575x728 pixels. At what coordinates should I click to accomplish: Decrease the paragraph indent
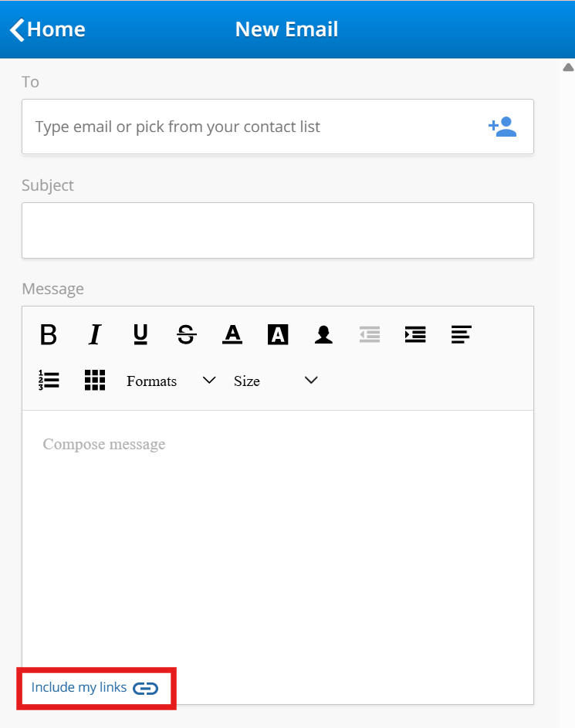pos(370,334)
